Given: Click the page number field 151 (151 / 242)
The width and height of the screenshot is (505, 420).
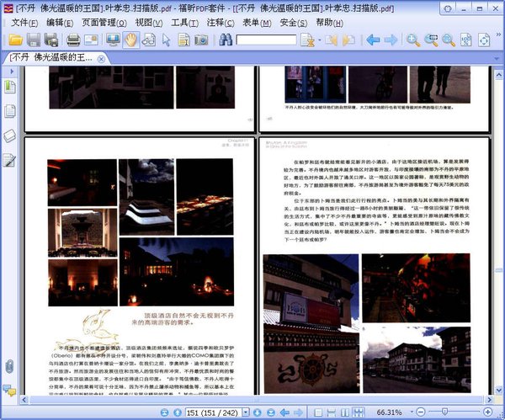Looking at the screenshot, I should click(x=214, y=412).
